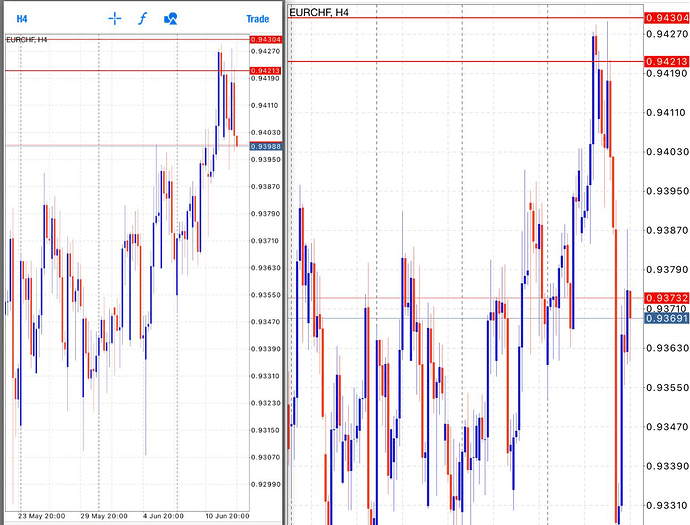The height and width of the screenshot is (525, 690).
Task: Click the 0.94110 price tick in right chart
Action: coord(667,113)
